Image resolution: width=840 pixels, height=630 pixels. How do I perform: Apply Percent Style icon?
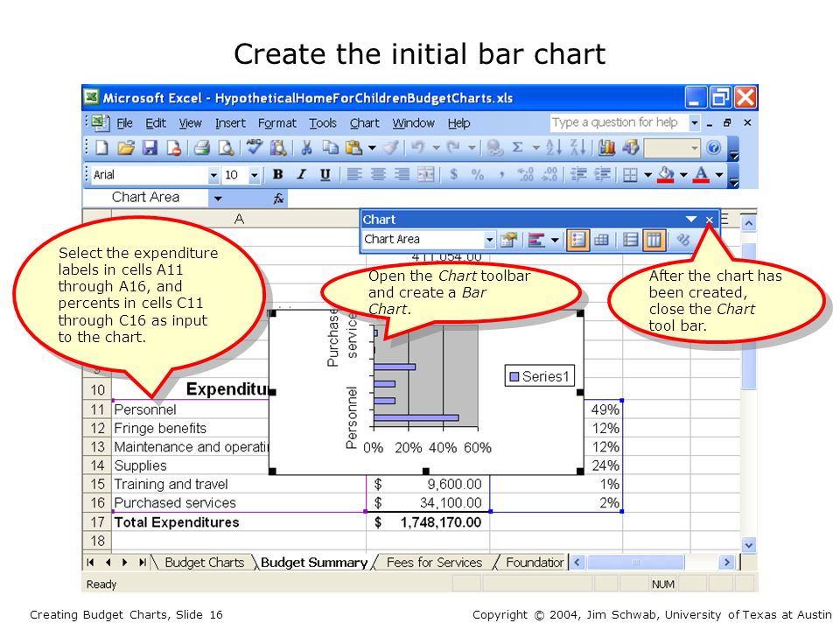pyautogui.click(x=478, y=174)
